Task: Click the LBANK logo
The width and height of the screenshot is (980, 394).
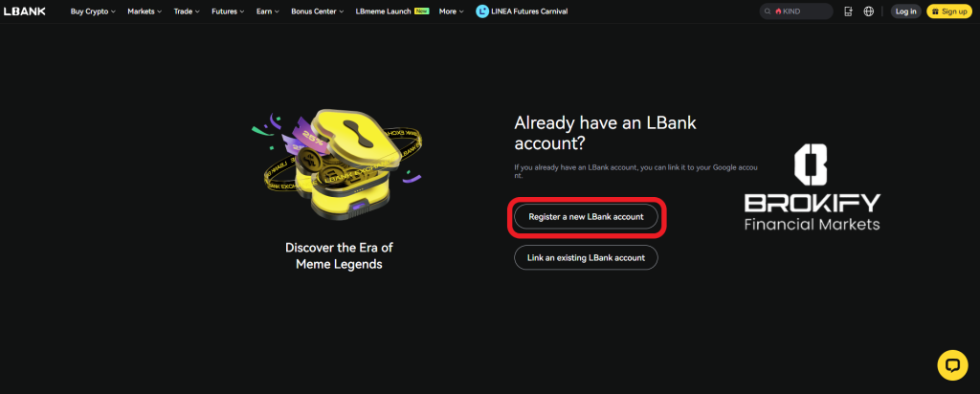Action: pos(24,11)
